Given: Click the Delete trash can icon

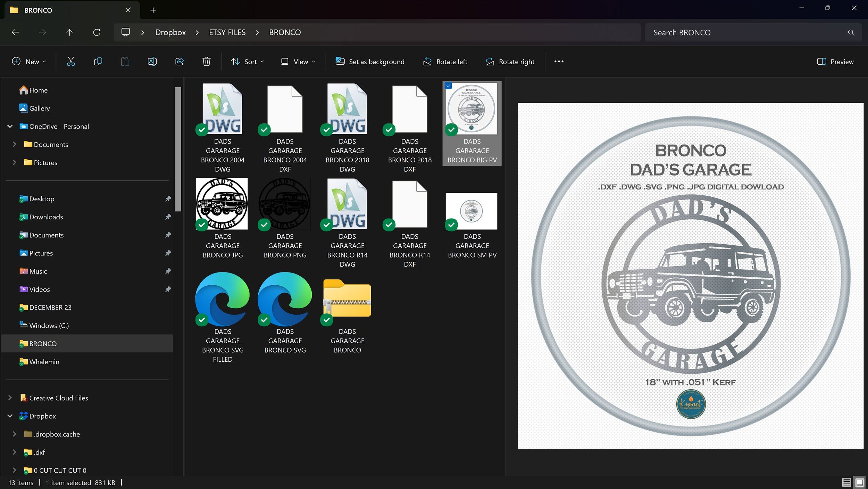Looking at the screenshot, I should click(207, 62).
